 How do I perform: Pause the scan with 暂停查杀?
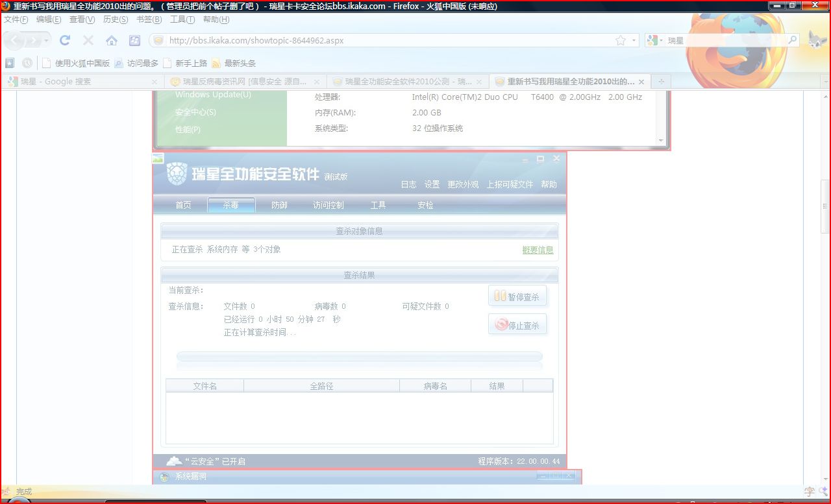tap(517, 296)
